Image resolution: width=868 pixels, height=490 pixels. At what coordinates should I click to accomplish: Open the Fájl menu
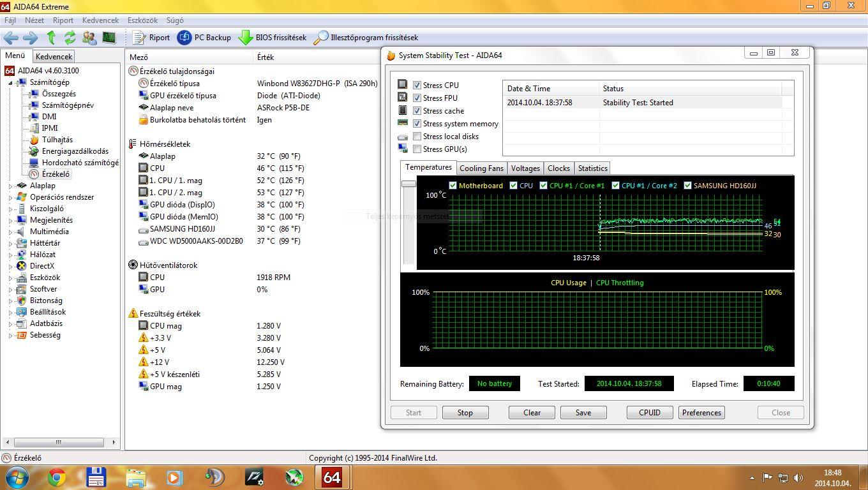point(10,20)
